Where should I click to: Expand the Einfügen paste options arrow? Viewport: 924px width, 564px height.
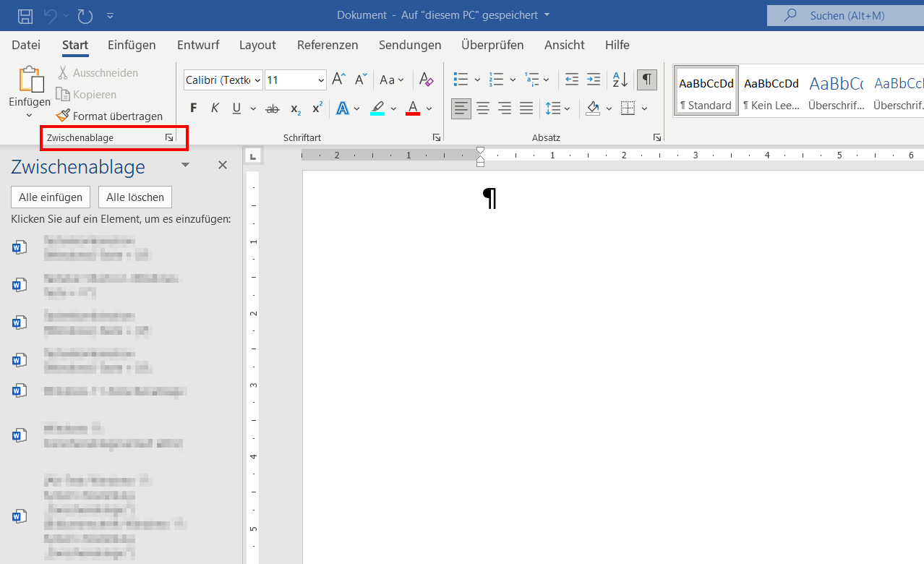tap(30, 116)
